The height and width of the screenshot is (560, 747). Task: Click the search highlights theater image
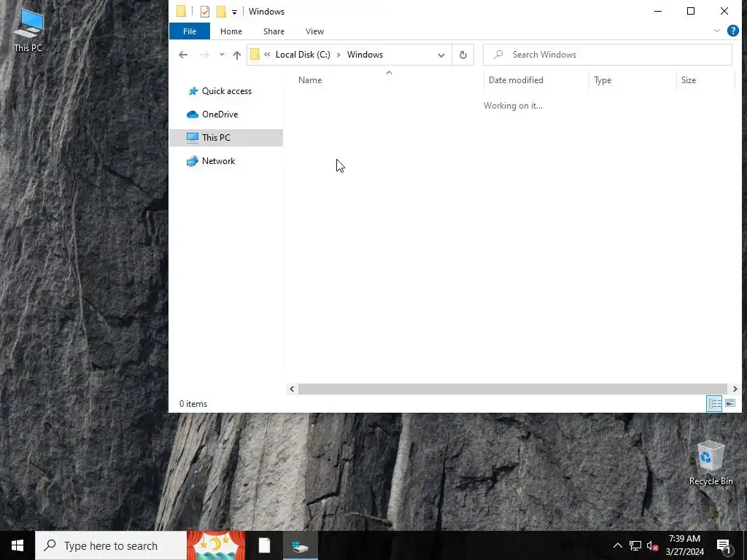(x=216, y=545)
